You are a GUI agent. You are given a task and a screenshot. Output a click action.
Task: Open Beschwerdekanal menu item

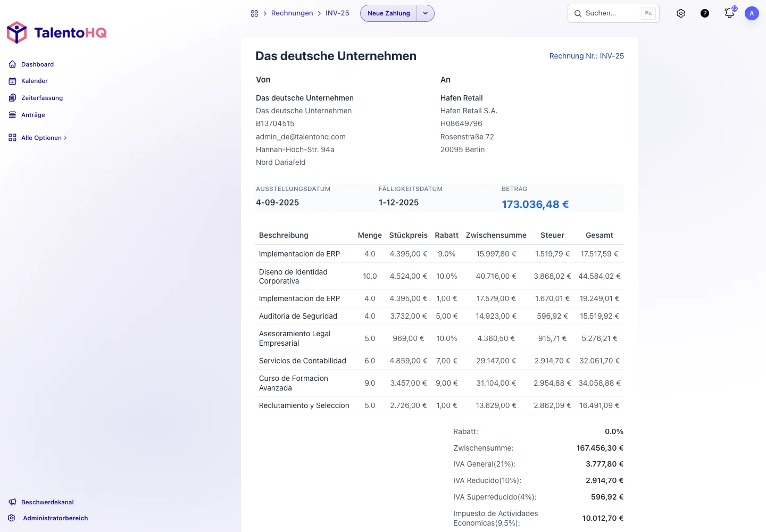click(47, 502)
